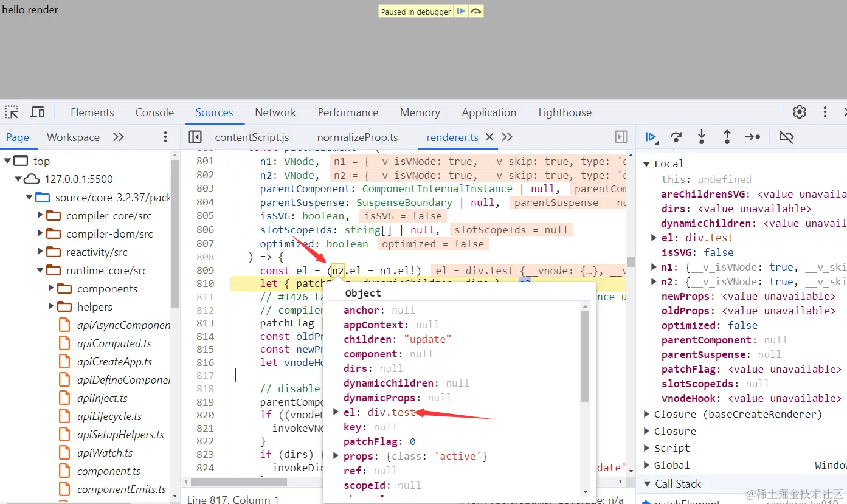
Task: Step out of current function
Action: (x=727, y=137)
